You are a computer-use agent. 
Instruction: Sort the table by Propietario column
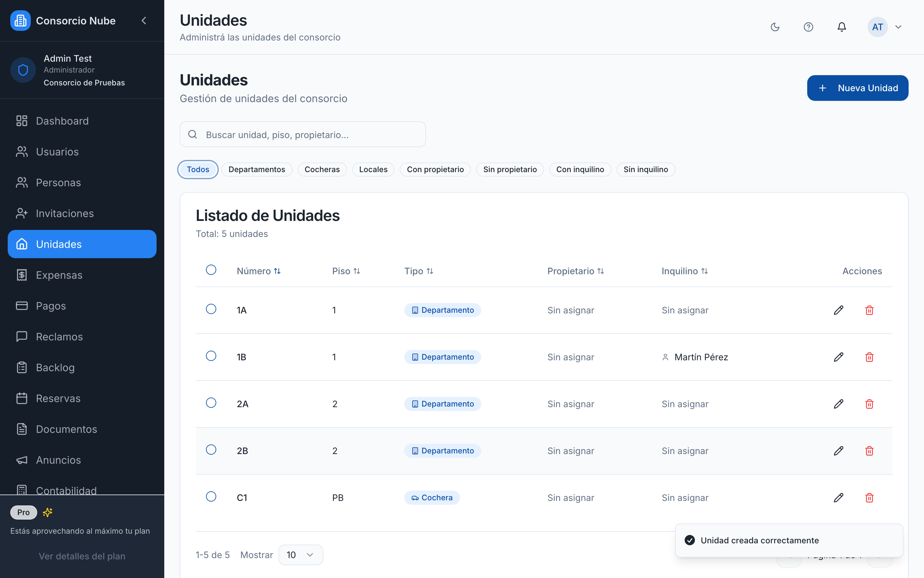coord(576,271)
